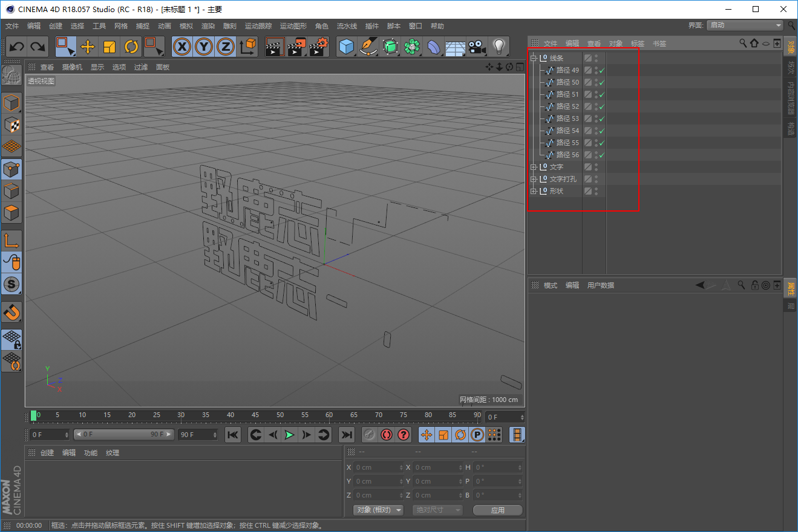The image size is (798, 532).
Task: Expand the 文字 group
Action: [x=534, y=167]
